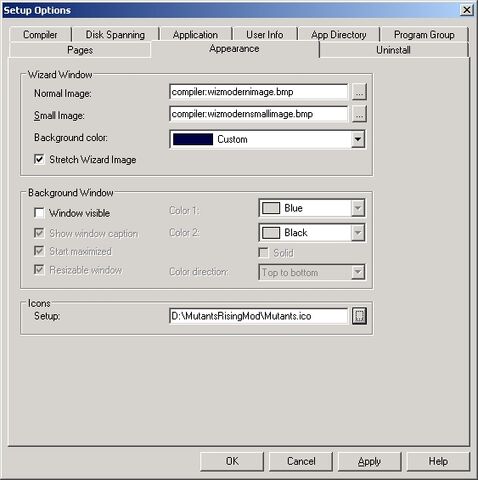Open Background color dropdown arrow
The image size is (478, 480).
coord(358,139)
